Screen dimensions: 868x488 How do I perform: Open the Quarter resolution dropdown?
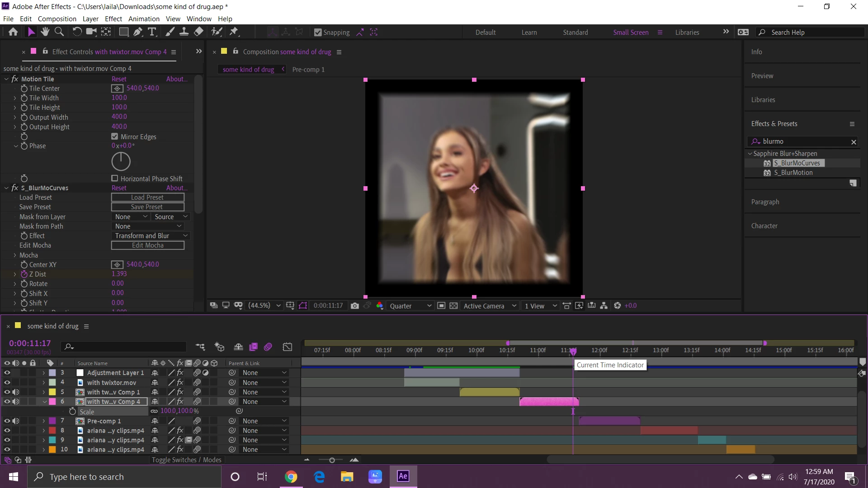tap(410, 306)
